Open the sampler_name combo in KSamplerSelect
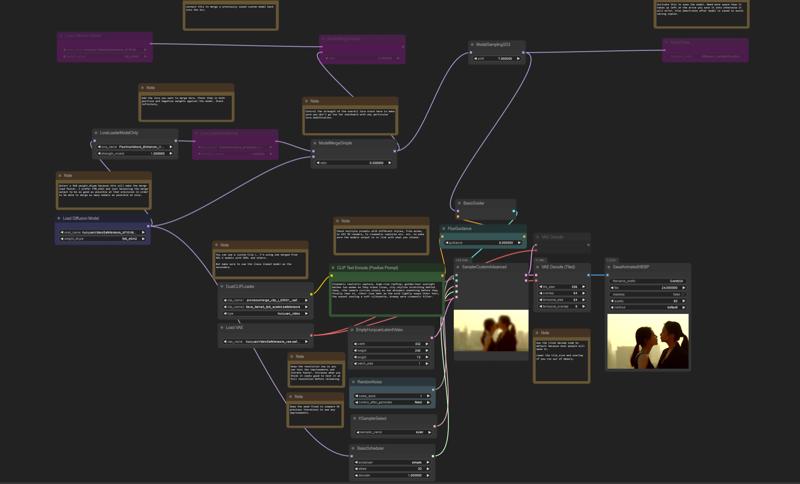The image size is (800, 484). [x=393, y=432]
